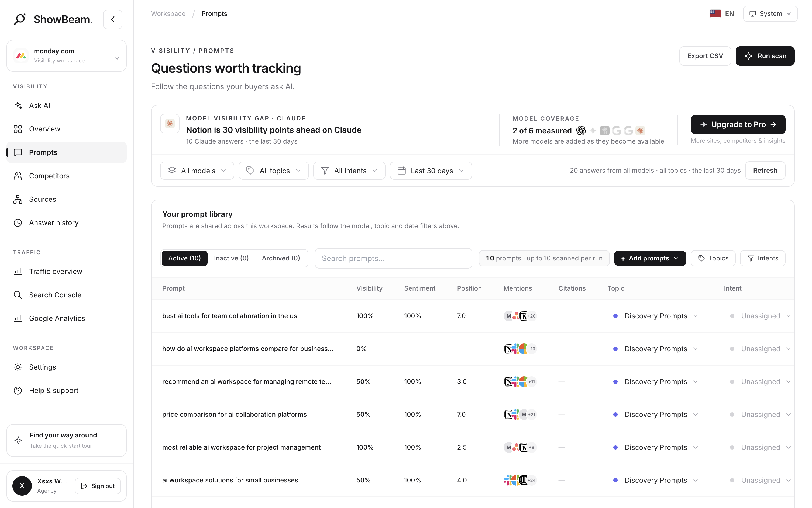
Task: Open the Competitors section
Action: click(67, 176)
